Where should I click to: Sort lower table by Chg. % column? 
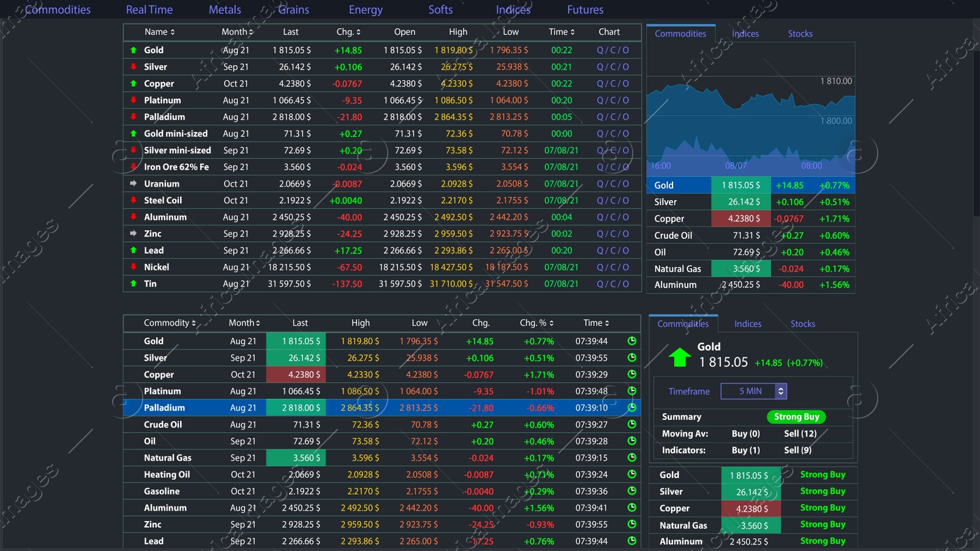pyautogui.click(x=537, y=323)
